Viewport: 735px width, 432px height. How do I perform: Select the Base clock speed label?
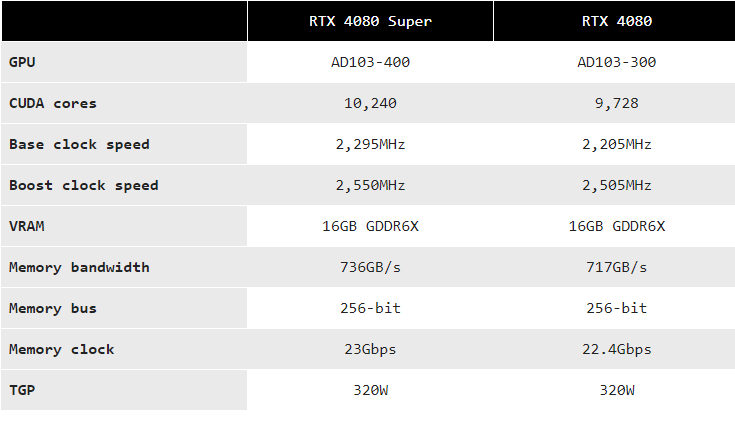79,144
